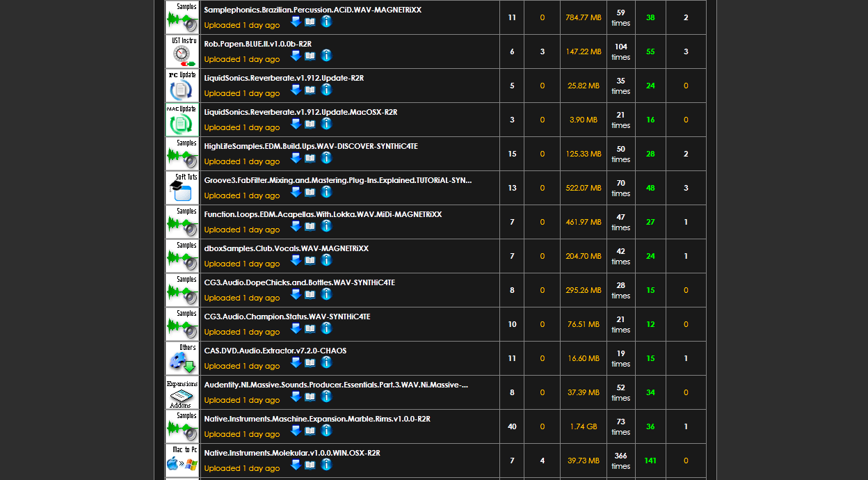This screenshot has height=480, width=868.
Task: Download Function.Loops EDM Acapellas via arrow icon
Action: 296,226
